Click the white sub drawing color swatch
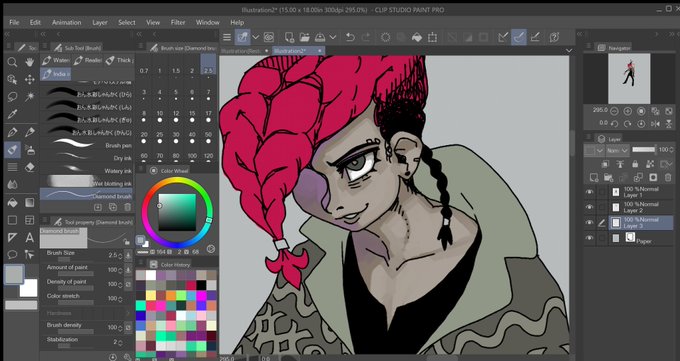Screen dimensions: 680x361 pyautogui.click(x=29, y=288)
